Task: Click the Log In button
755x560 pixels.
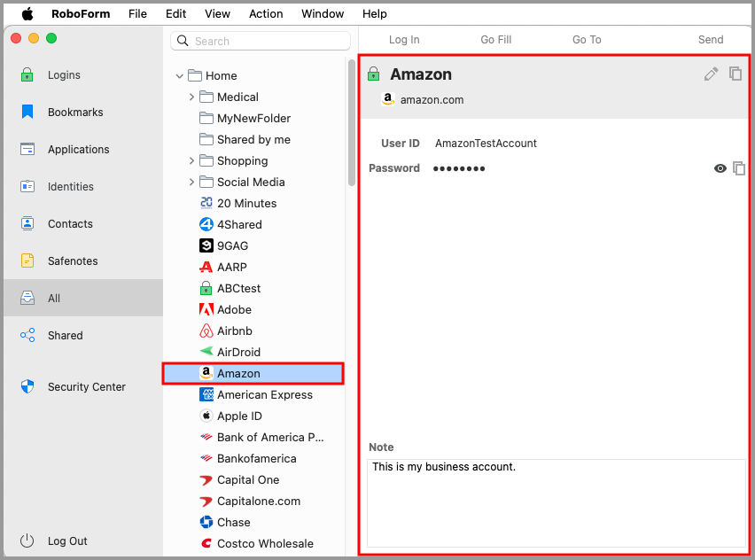Action: point(404,40)
